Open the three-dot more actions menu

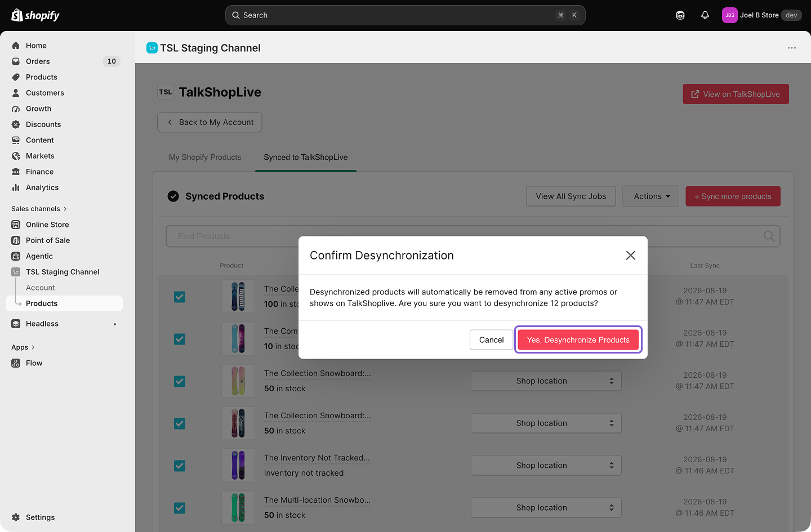(792, 48)
